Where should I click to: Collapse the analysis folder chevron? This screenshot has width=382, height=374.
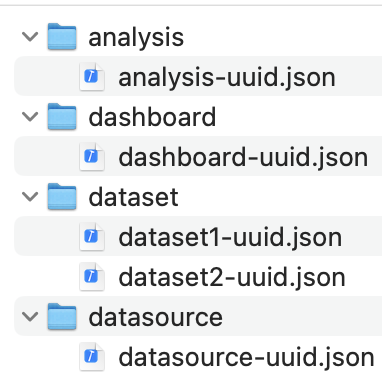coord(30,37)
